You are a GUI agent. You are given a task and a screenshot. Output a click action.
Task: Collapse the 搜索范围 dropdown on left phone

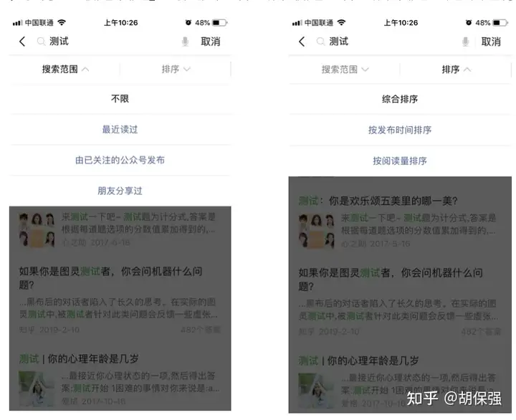[65, 69]
